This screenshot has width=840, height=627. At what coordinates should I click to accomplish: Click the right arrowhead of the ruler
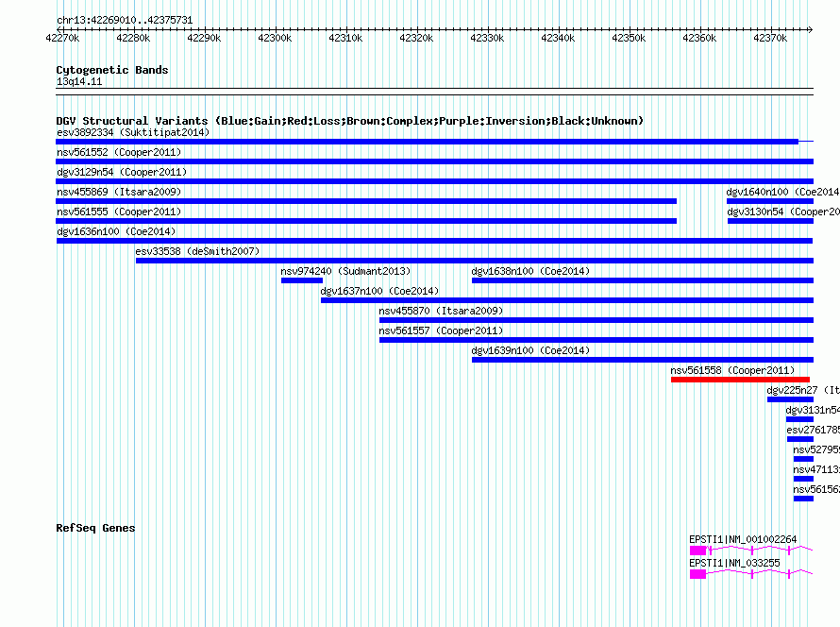[x=811, y=29]
